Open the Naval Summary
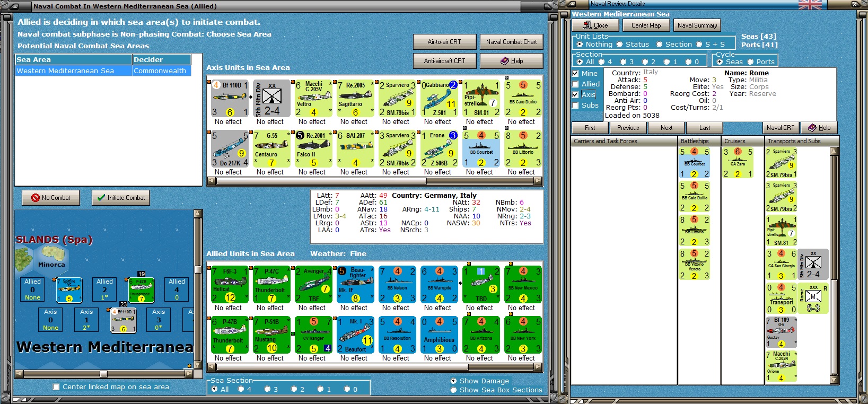Screen dimensions: 868x404 coord(697,25)
